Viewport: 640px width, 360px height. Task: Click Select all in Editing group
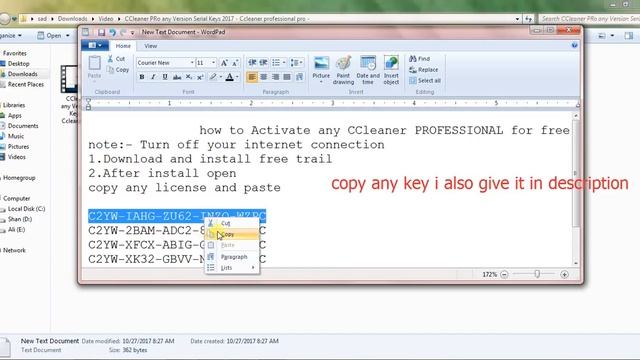pos(425,81)
